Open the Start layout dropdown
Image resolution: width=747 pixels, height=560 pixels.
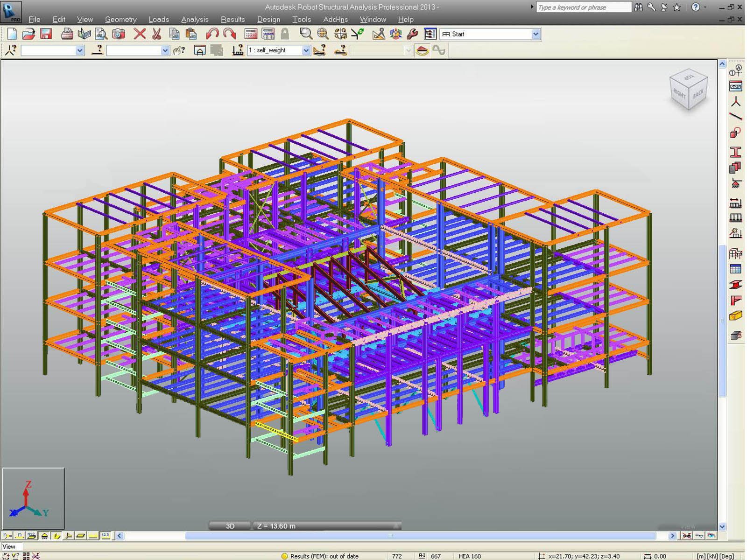point(535,34)
